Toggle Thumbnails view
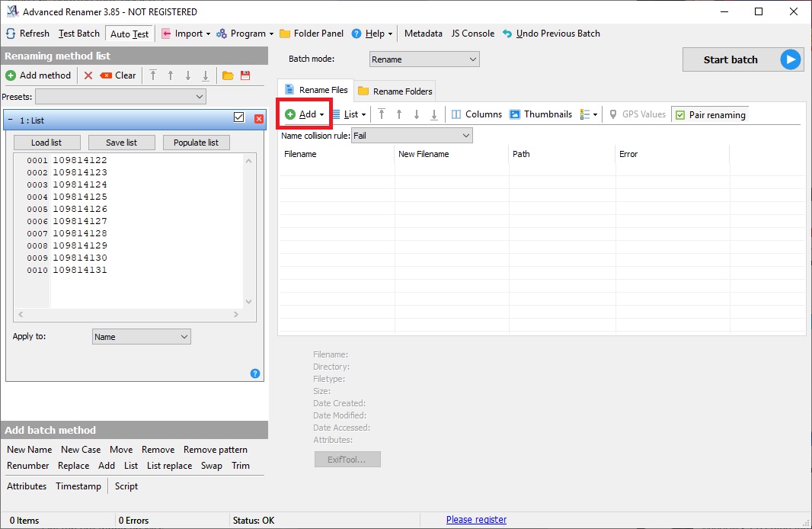This screenshot has height=529, width=812. coord(541,114)
